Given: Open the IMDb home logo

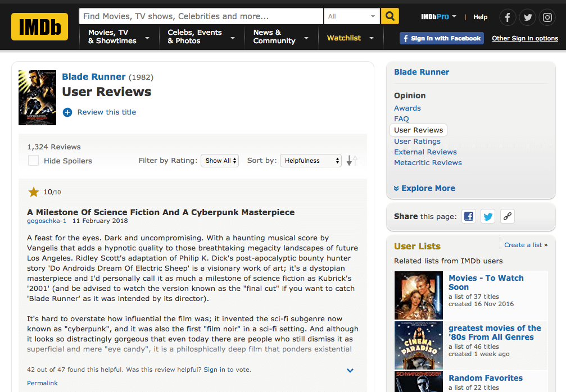Looking at the screenshot, I should click(x=39, y=27).
